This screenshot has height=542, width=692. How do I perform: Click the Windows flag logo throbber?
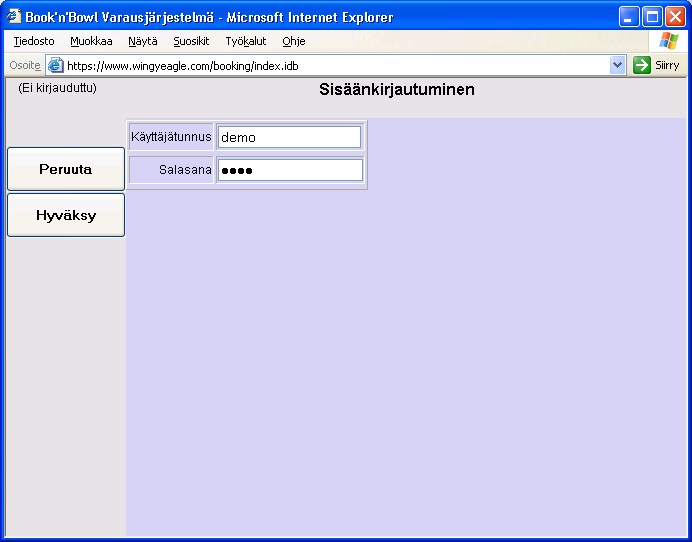[668, 41]
